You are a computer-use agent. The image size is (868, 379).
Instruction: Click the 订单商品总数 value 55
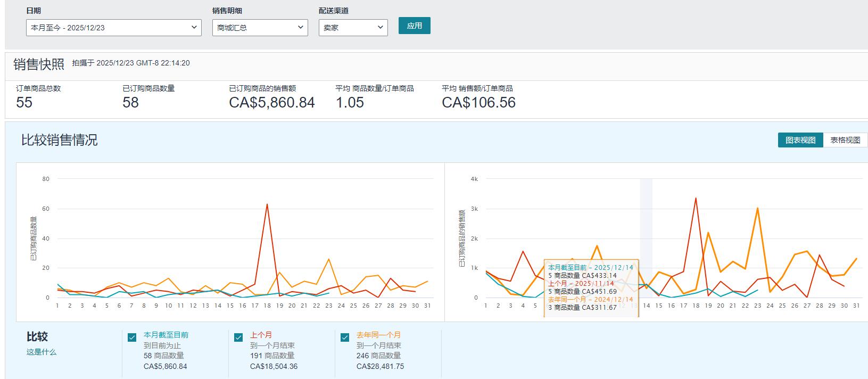(24, 103)
